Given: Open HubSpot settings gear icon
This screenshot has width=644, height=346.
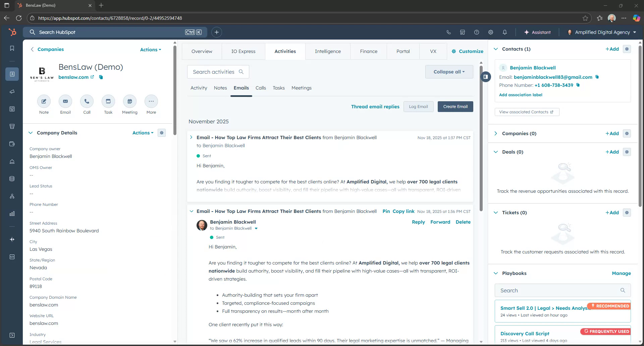Looking at the screenshot, I should 490,32.
